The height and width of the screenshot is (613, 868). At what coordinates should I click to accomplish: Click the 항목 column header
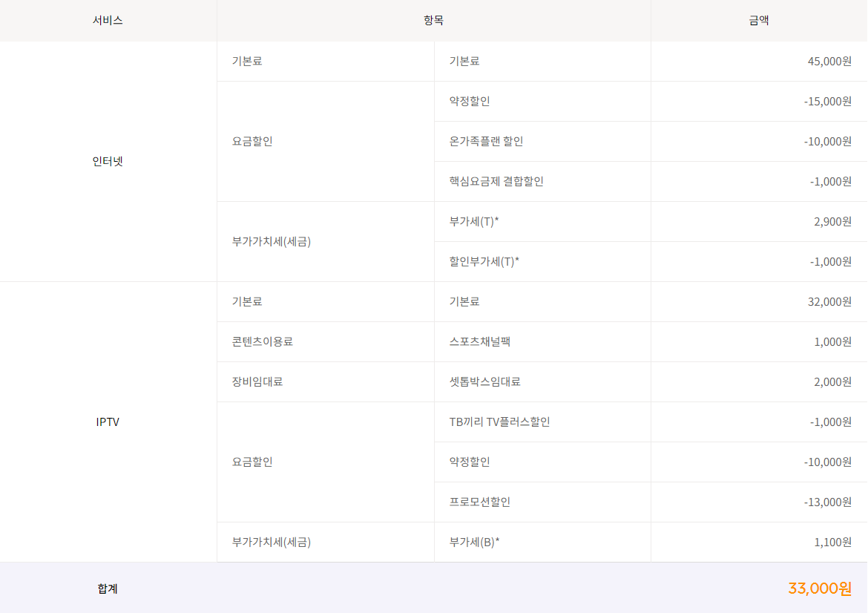click(x=433, y=21)
